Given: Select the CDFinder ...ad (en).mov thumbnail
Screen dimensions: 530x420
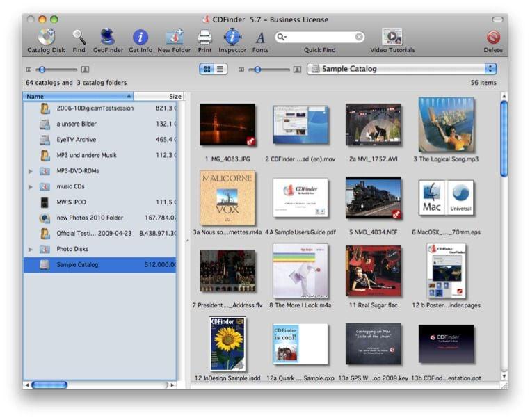Looking at the screenshot, I should click(x=300, y=124).
